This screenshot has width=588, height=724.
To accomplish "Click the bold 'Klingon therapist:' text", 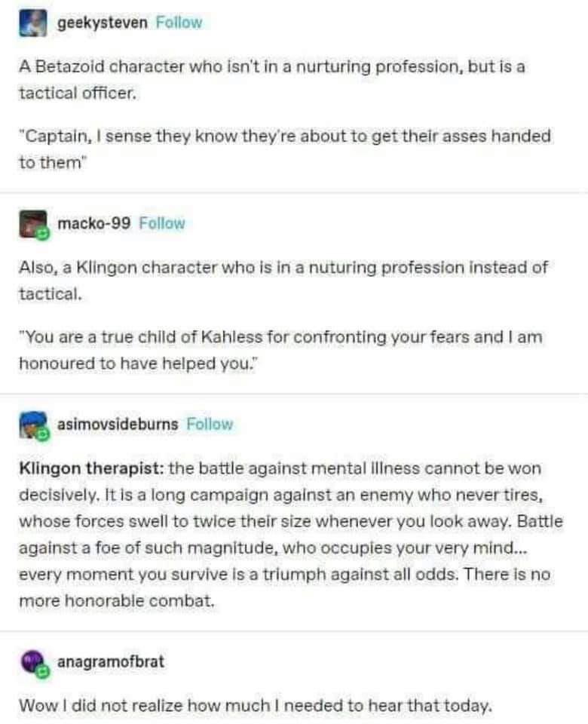I will 91,468.
